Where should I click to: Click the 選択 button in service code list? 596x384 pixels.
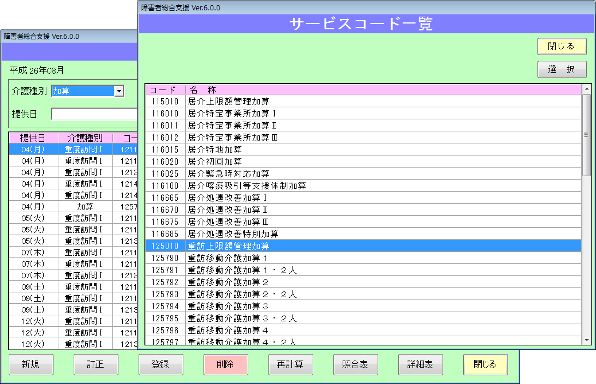coord(561,69)
